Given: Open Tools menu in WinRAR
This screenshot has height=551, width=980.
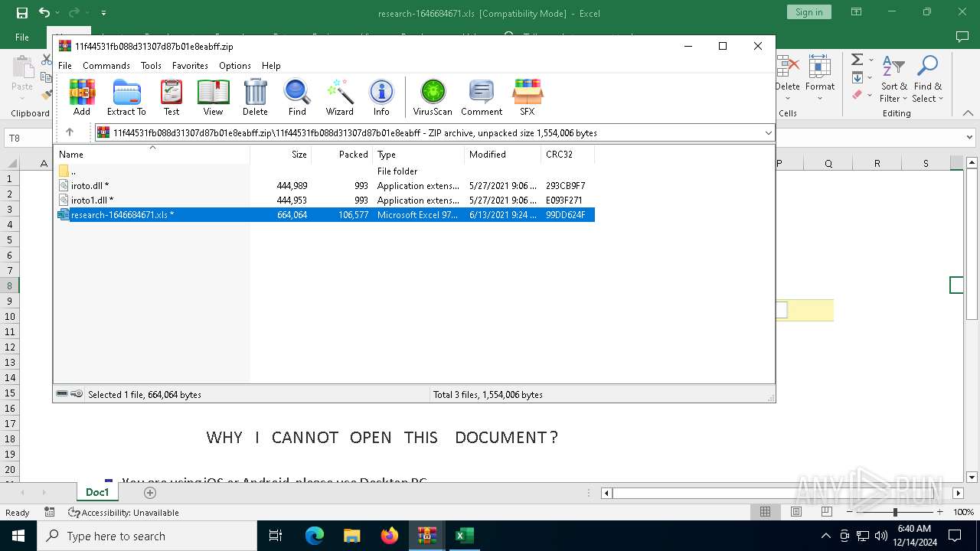Looking at the screenshot, I should coord(151,66).
